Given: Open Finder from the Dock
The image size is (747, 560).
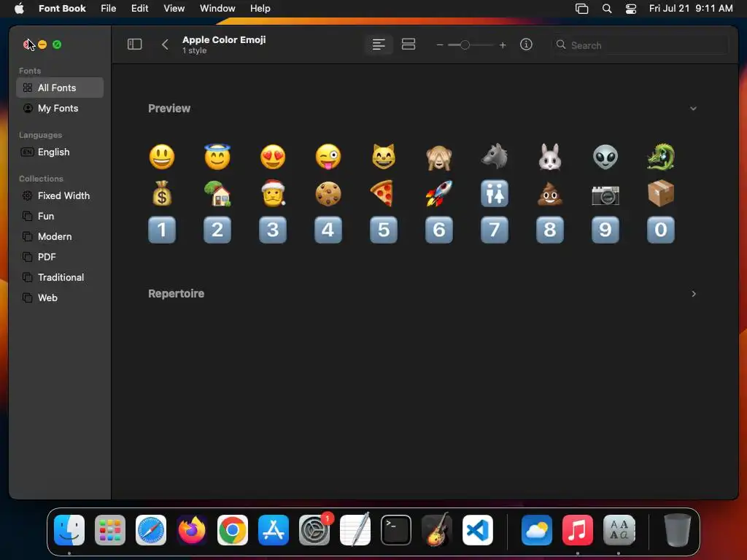Looking at the screenshot, I should click(69, 530).
